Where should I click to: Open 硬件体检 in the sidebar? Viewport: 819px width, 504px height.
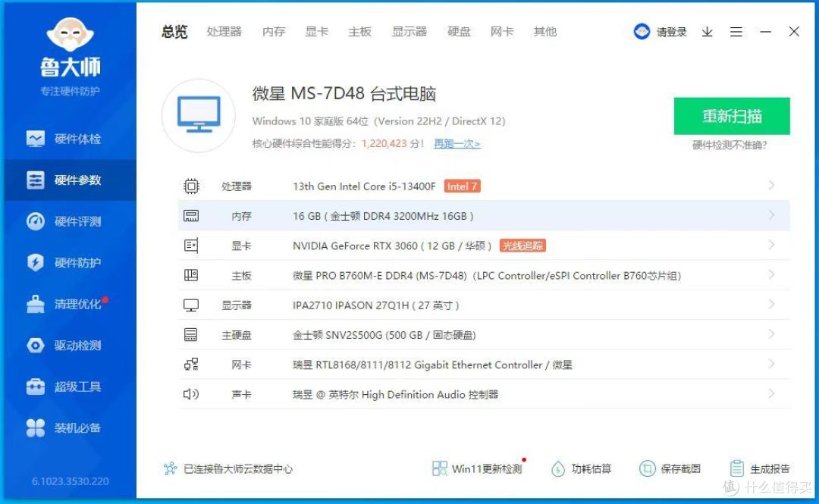(64, 139)
